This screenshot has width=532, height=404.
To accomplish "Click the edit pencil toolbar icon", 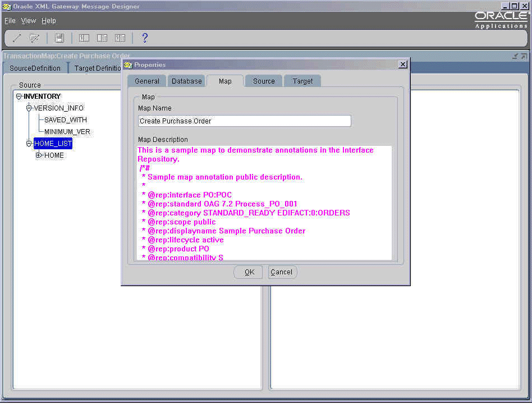I will coord(35,38).
